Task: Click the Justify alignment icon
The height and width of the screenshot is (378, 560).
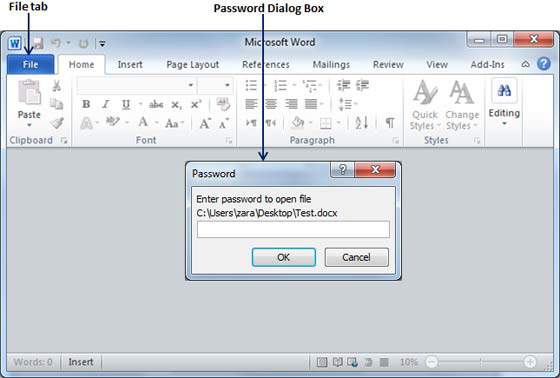Action: coord(311,104)
